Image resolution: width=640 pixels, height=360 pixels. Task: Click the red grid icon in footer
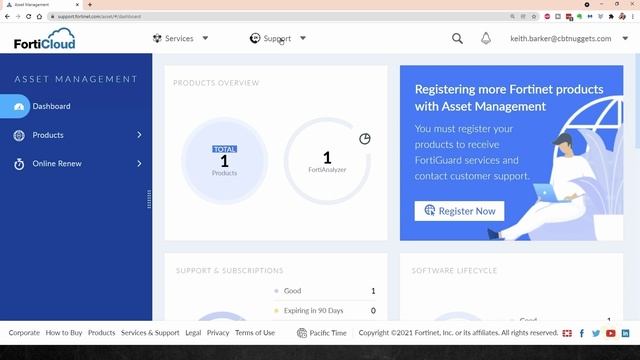pyautogui.click(x=567, y=333)
